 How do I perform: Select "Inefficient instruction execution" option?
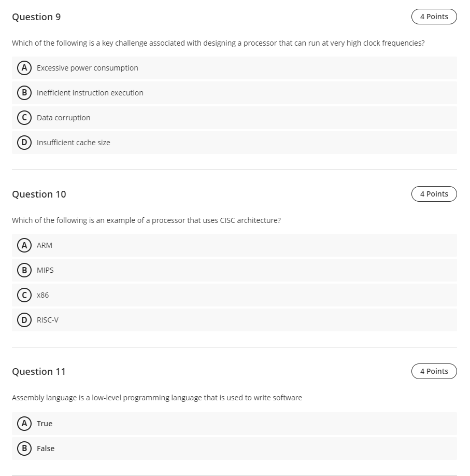[x=24, y=93]
